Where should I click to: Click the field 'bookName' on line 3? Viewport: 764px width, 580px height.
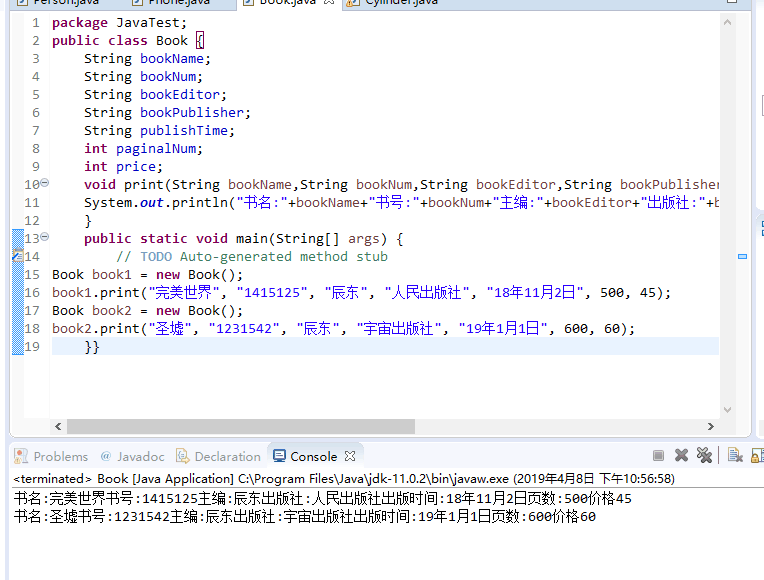(172, 58)
